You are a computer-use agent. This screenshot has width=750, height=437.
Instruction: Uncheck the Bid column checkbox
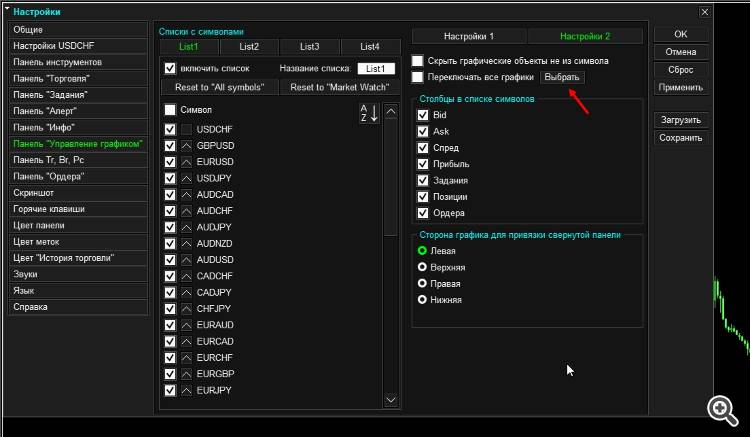[x=423, y=115]
